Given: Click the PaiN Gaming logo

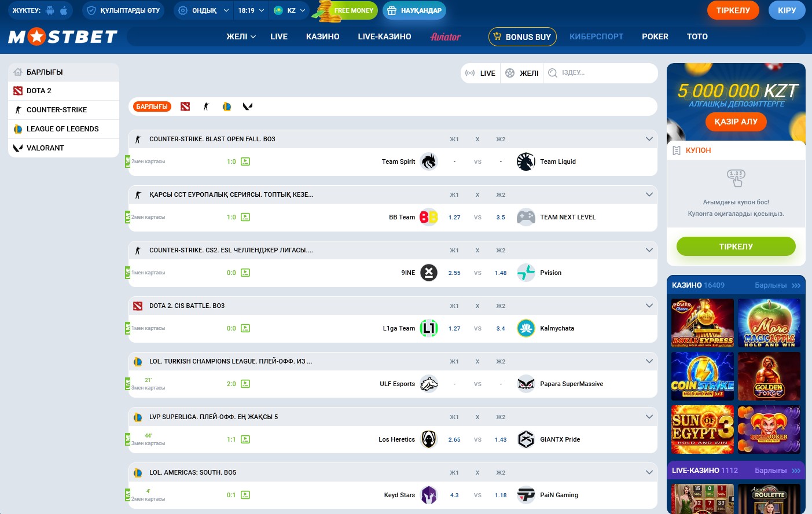Looking at the screenshot, I should 526,495.
